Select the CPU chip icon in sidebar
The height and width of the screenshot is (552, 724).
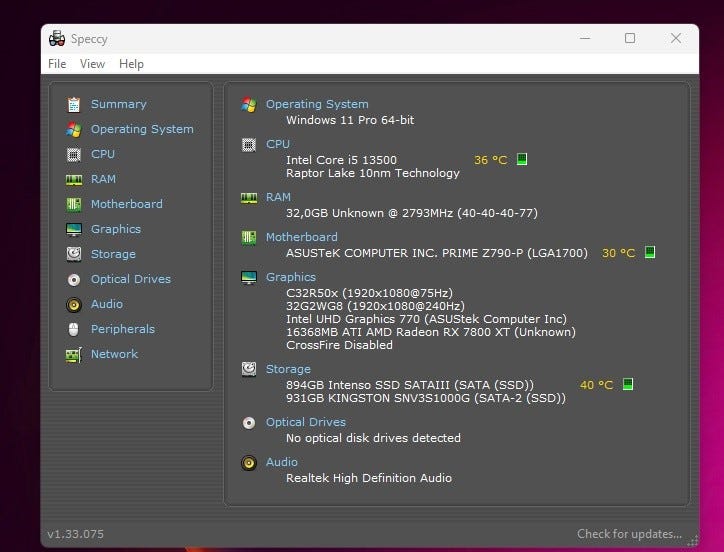click(x=73, y=154)
